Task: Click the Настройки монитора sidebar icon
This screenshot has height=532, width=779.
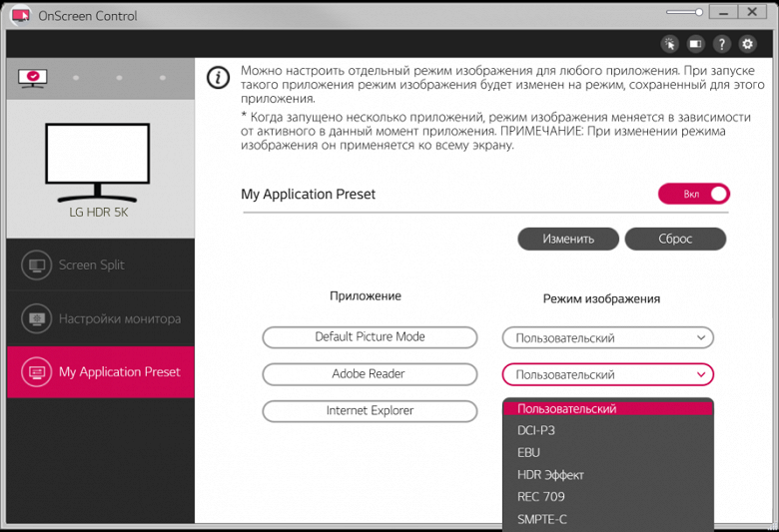Action: [x=37, y=319]
